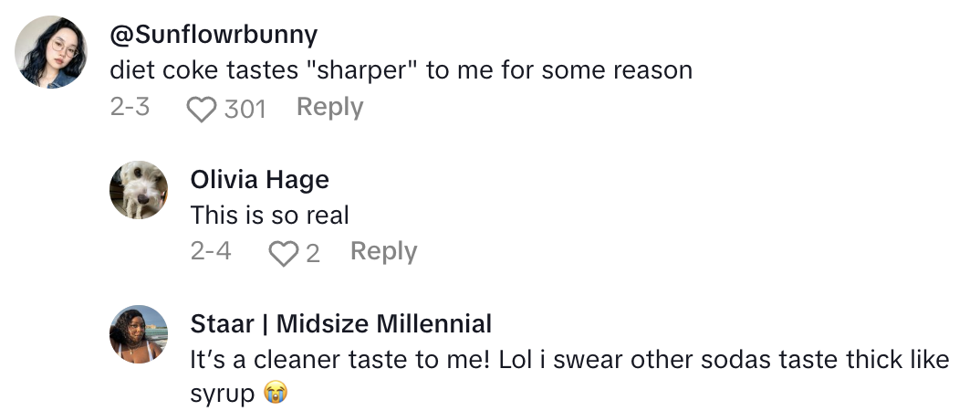This screenshot has height=411, width=980.
Task: Like the Sunflowrbunny comment with the heart
Action: click(x=200, y=110)
